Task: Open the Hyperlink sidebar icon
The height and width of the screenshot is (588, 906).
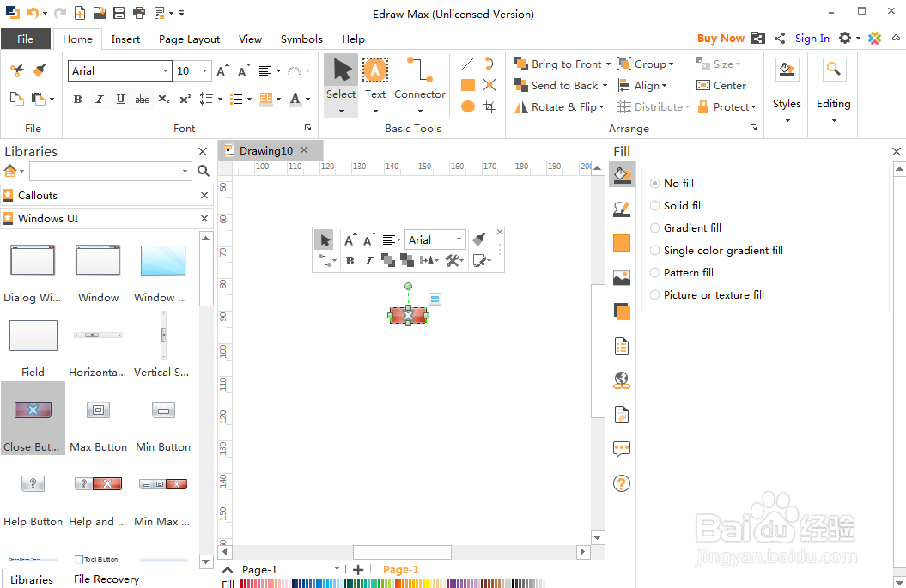Action: pos(622,380)
